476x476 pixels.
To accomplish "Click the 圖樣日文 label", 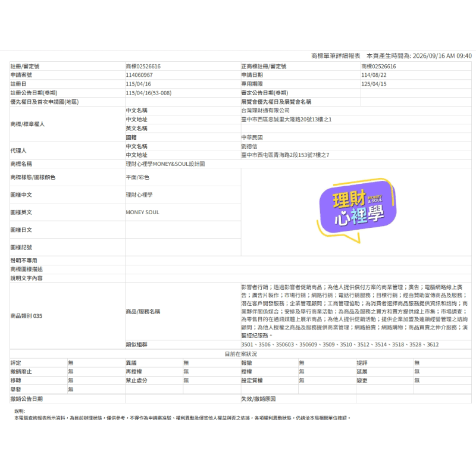I will 21,230.
